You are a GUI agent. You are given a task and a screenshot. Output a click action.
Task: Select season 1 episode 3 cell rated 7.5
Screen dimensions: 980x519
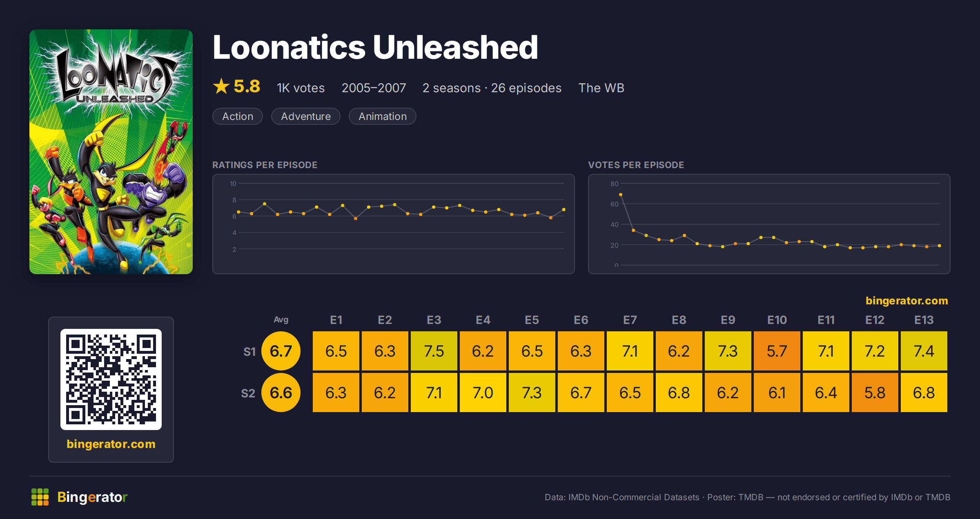point(434,351)
